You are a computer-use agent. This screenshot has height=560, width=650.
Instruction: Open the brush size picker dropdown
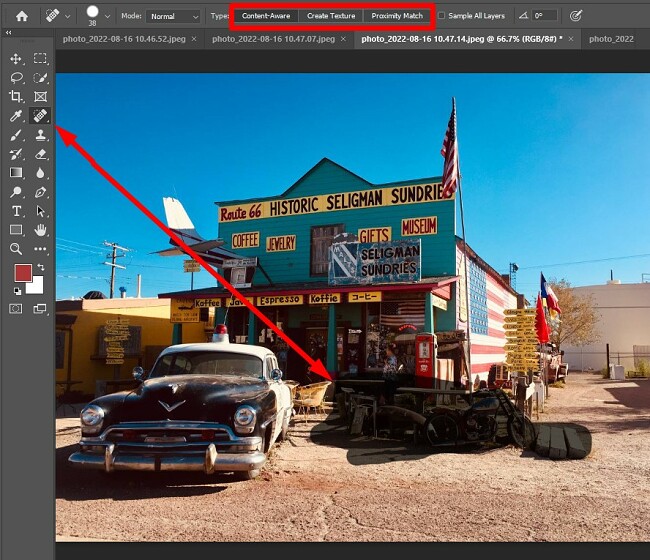pyautogui.click(x=108, y=17)
